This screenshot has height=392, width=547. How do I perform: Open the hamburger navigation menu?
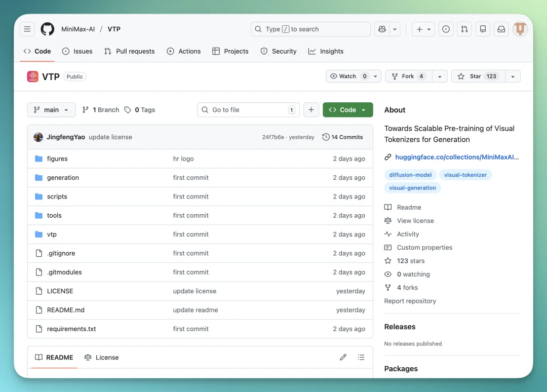[27, 29]
